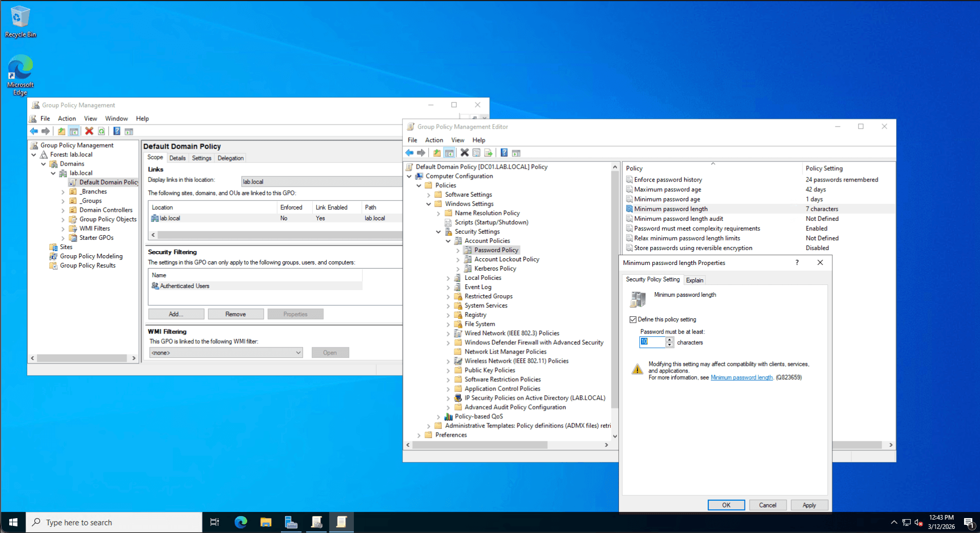This screenshot has width=980, height=533.
Task: Click the Up One Level folder icon in the Editor
Action: [437, 153]
